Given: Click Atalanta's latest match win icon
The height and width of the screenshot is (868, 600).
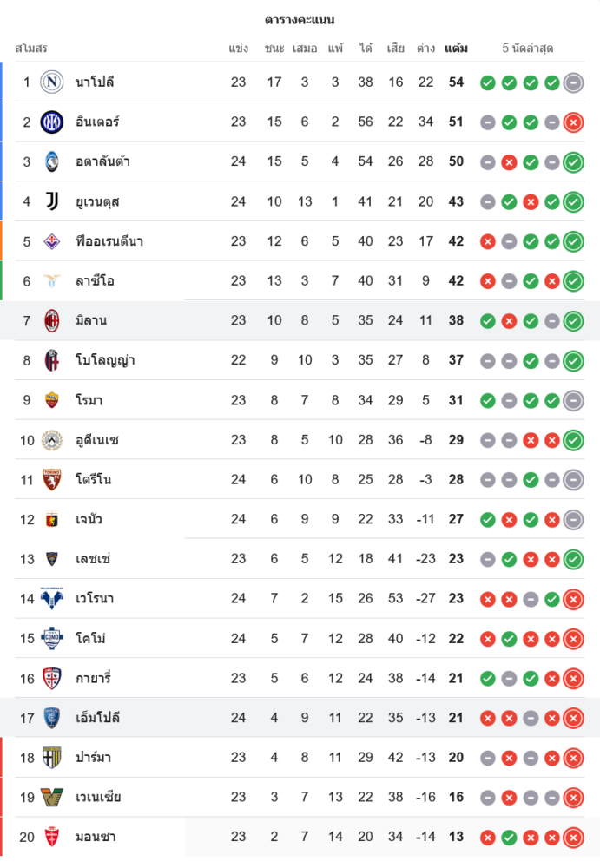Looking at the screenshot, I should (573, 162).
